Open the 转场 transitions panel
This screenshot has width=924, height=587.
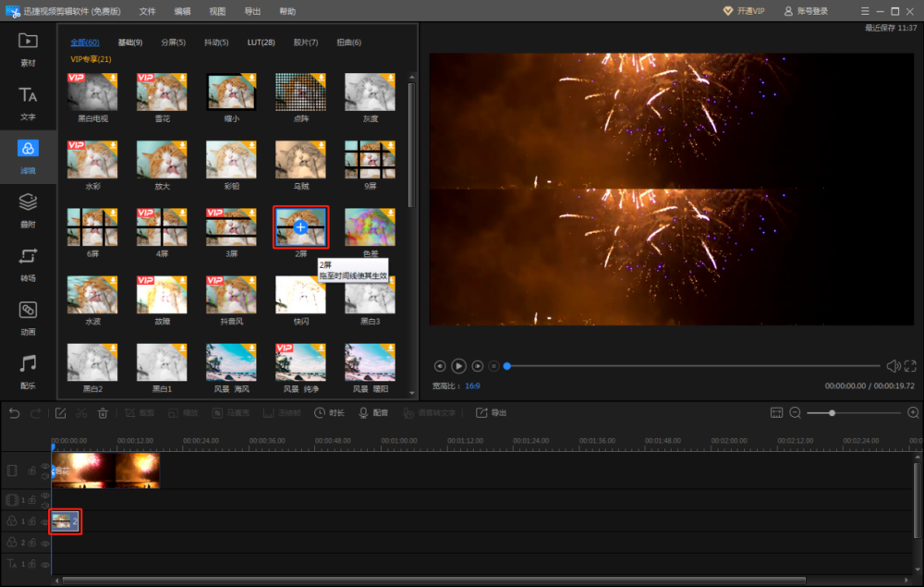pyautogui.click(x=28, y=262)
